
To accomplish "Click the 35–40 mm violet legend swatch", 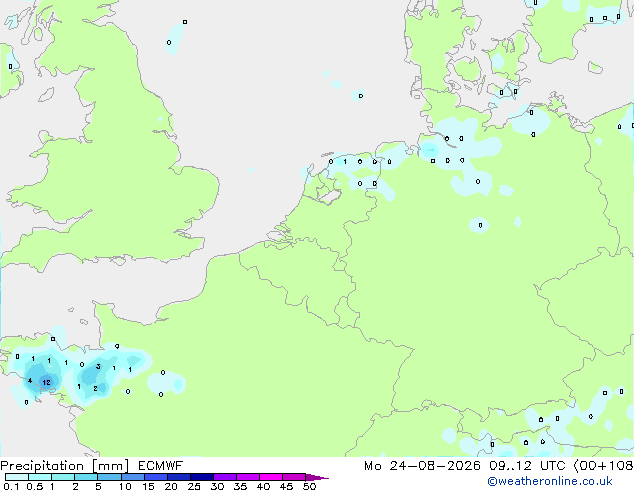I will [248, 477].
